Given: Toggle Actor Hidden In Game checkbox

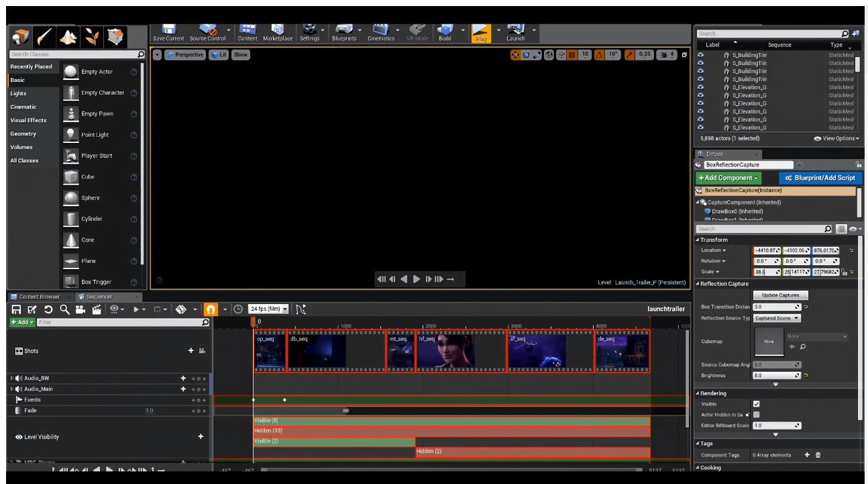Looking at the screenshot, I should (x=757, y=415).
